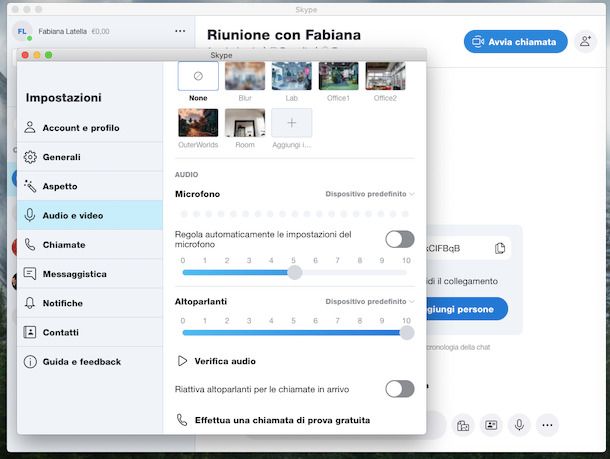Select None background effect

pyautogui.click(x=198, y=76)
